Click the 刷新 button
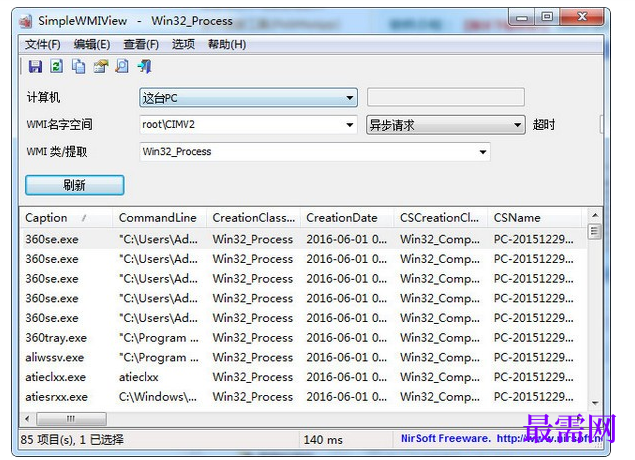Image resolution: width=635 pixels, height=460 pixels. pos(75,185)
